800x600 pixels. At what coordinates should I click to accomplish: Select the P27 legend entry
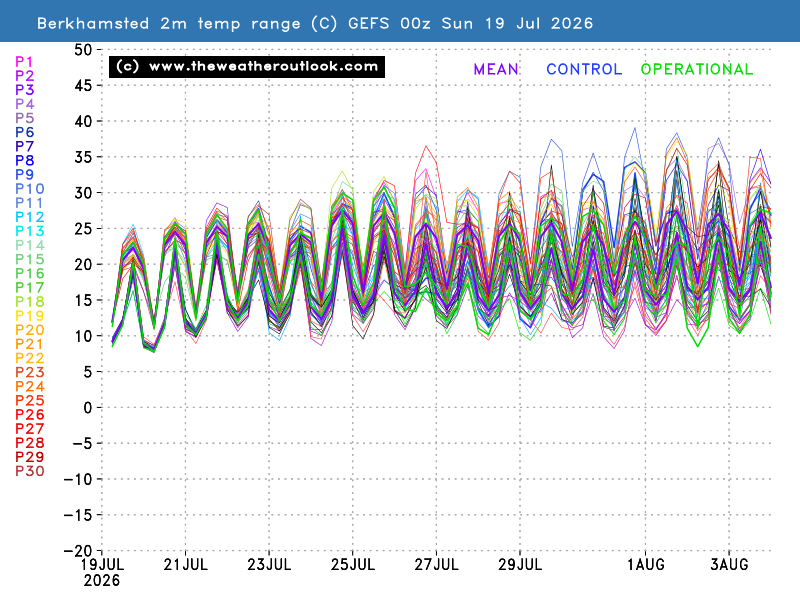pyautogui.click(x=30, y=429)
